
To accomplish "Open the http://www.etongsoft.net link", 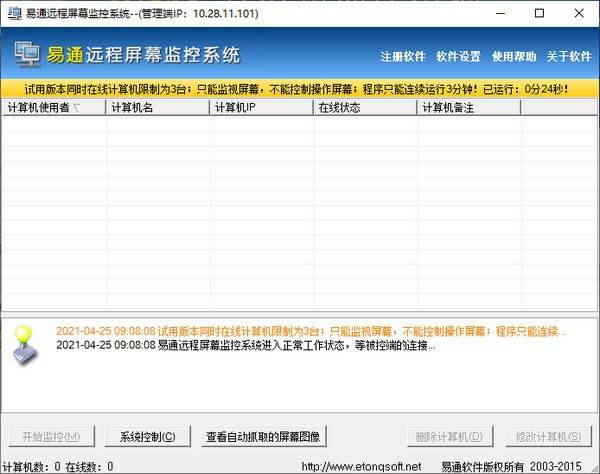I will click(361, 467).
